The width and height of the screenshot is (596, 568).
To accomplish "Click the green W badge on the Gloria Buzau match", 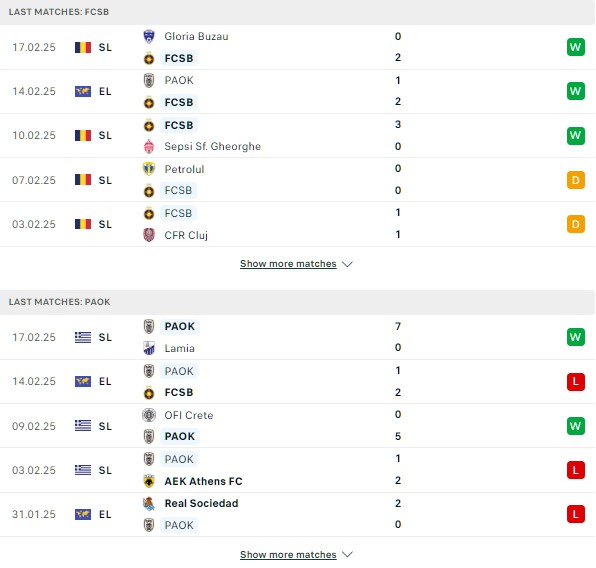I will click(575, 47).
